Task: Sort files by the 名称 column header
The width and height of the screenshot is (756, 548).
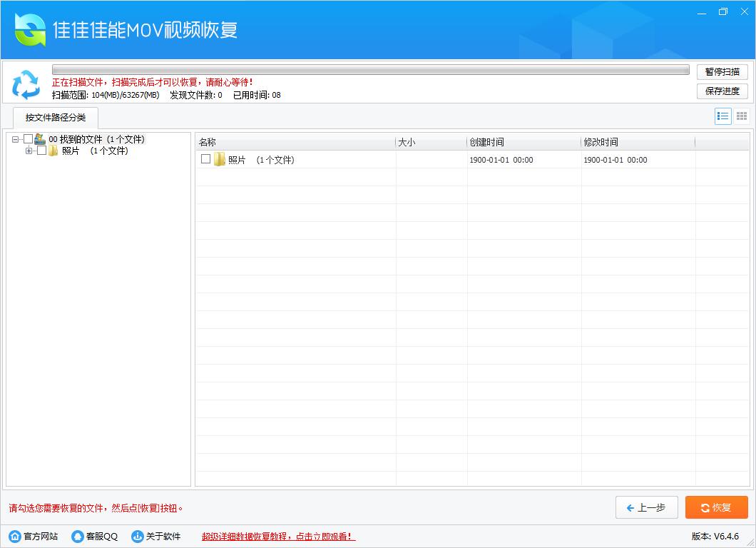Action: coord(207,141)
